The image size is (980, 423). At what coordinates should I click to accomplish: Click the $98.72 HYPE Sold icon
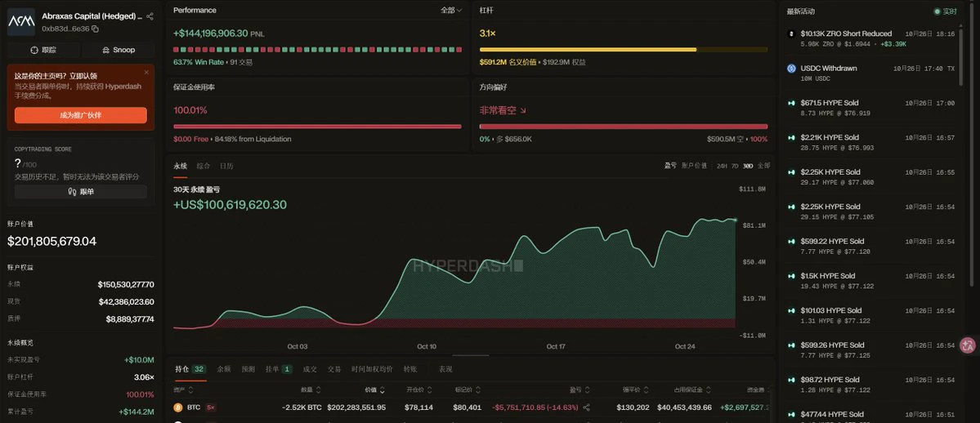790,380
